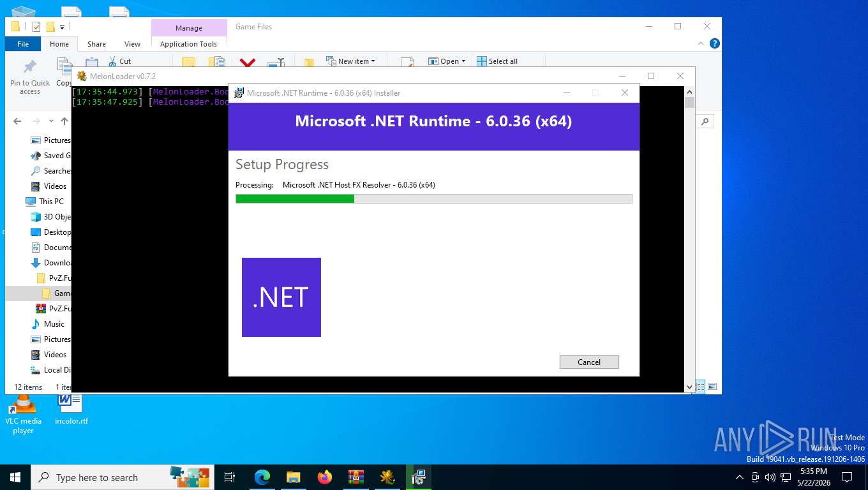868x490 pixels.
Task: Open the File tab in File Explorer
Action: click(x=23, y=44)
